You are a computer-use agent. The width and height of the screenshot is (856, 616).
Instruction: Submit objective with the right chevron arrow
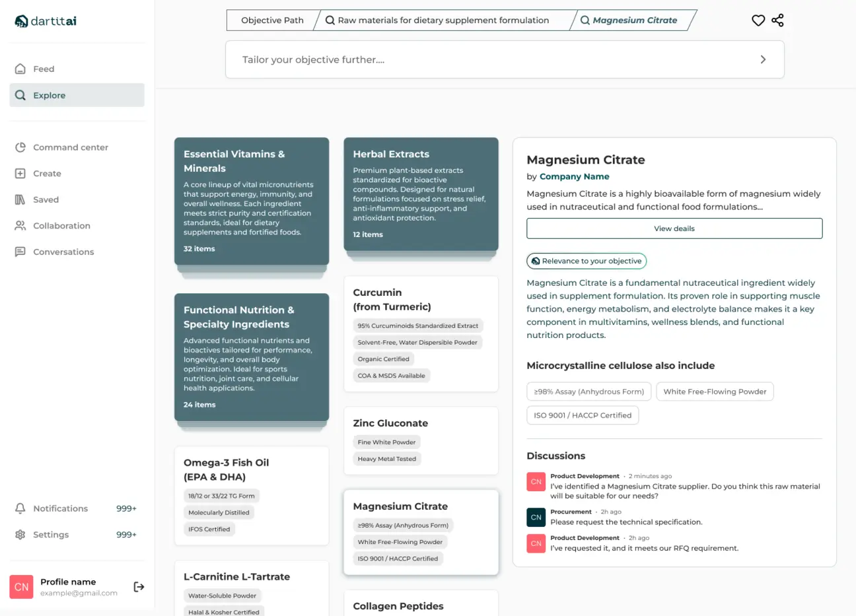tap(763, 59)
